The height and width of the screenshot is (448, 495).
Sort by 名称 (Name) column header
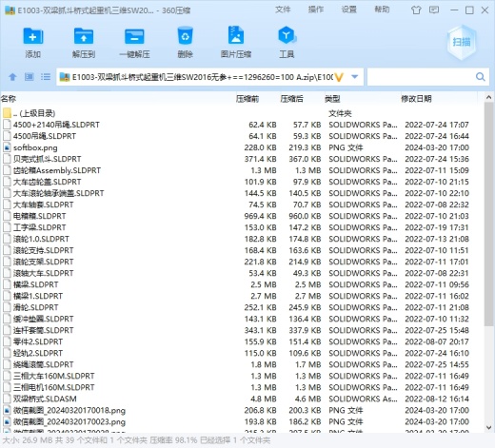pos(9,99)
